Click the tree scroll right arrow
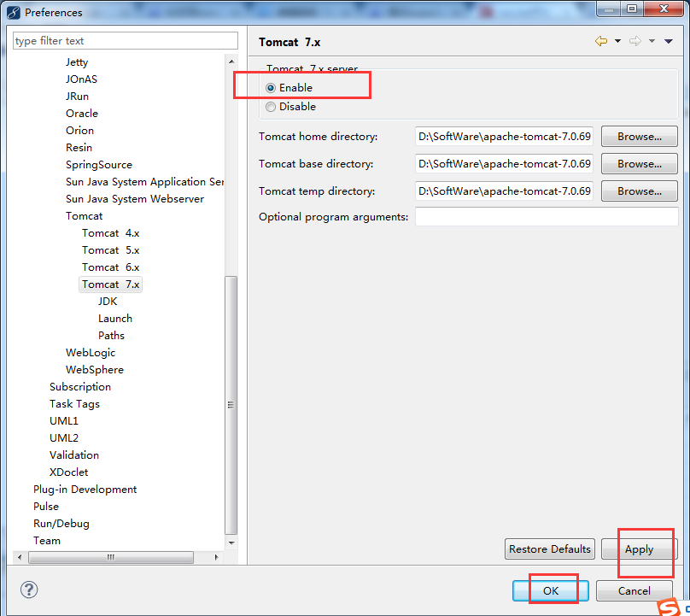 click(x=217, y=557)
